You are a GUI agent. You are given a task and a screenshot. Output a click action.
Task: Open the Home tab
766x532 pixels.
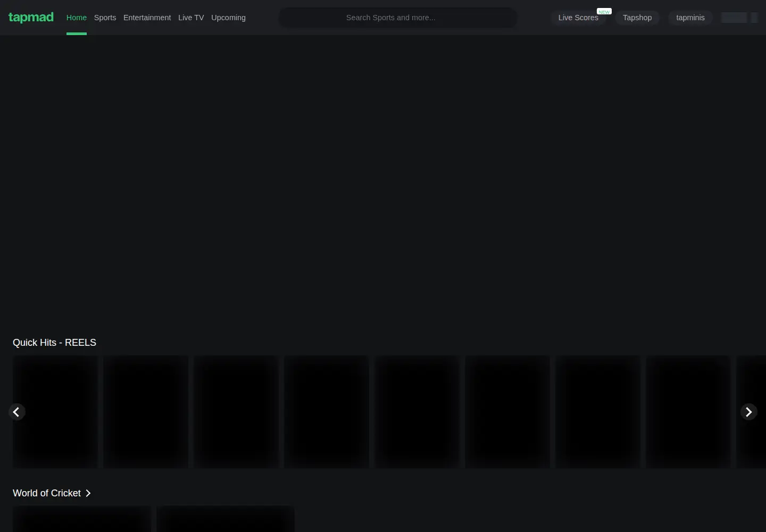77,18
